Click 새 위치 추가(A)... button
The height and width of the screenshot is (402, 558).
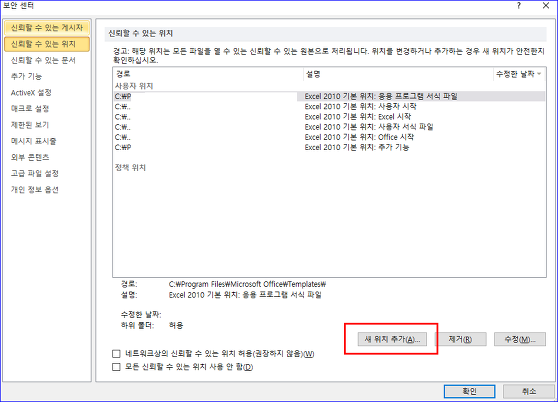(x=392, y=339)
